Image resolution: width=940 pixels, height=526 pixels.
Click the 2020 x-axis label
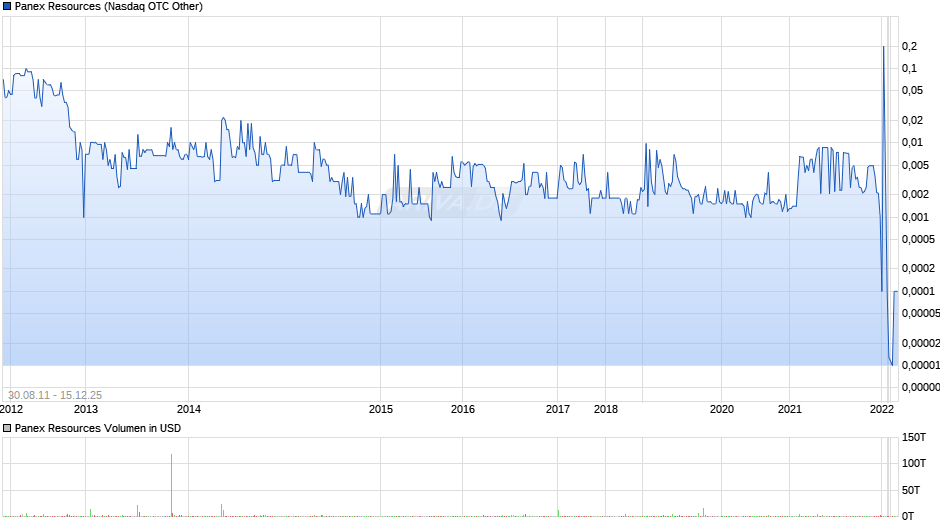click(722, 409)
